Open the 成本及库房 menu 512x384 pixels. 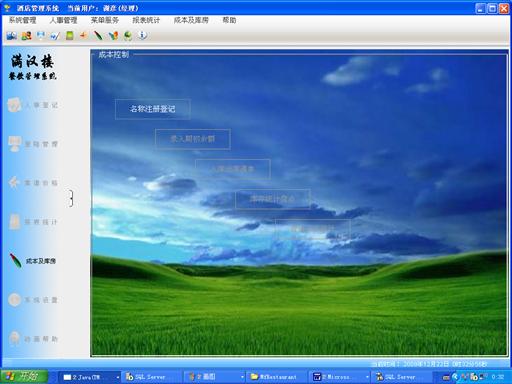click(x=191, y=20)
